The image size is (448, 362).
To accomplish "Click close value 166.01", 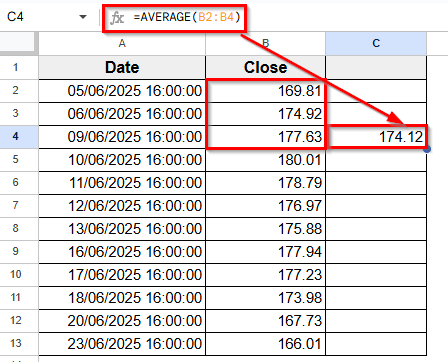I will pos(265,344).
